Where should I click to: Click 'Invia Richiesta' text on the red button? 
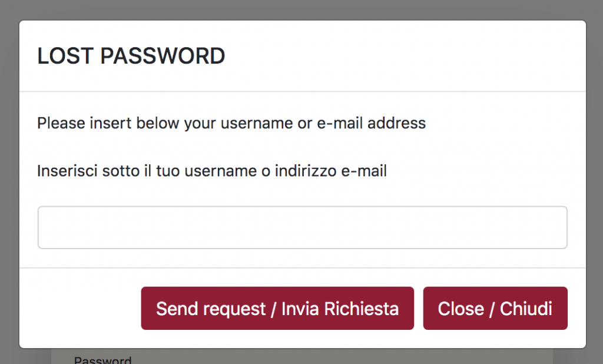[340, 309]
